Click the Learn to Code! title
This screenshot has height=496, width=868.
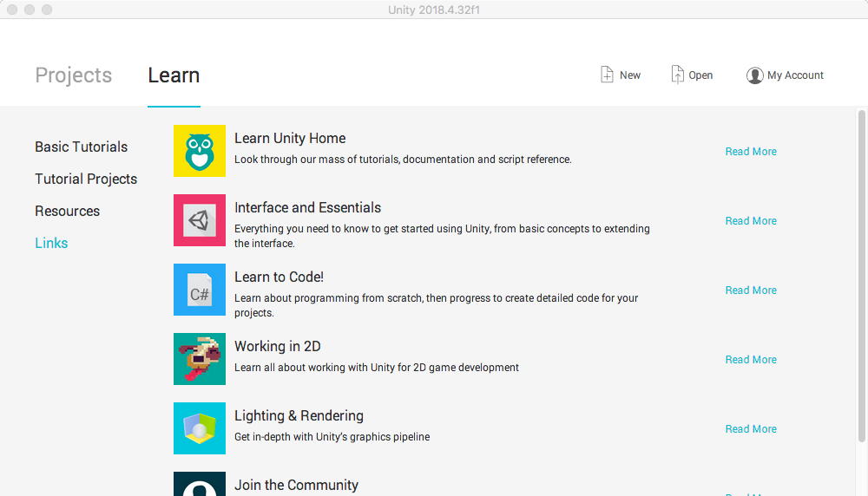click(x=279, y=277)
